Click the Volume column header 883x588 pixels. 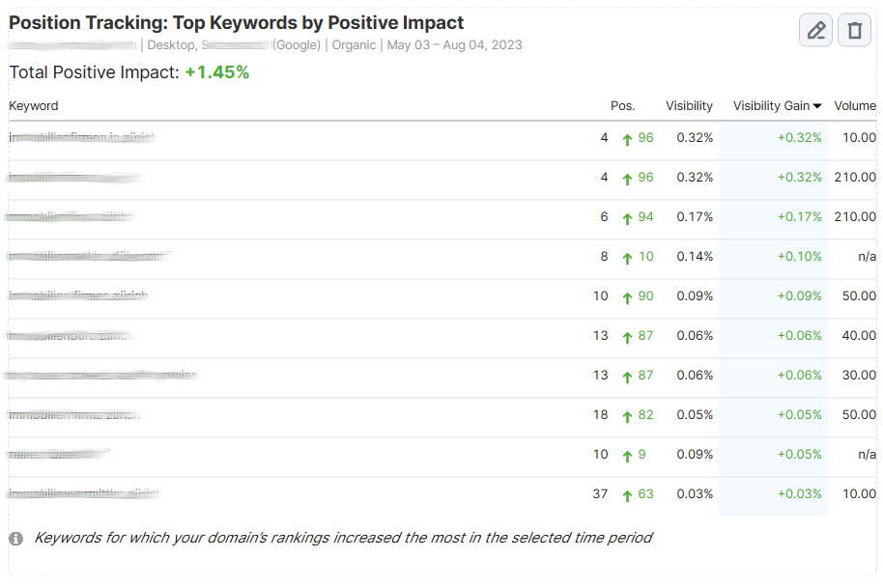(x=854, y=106)
